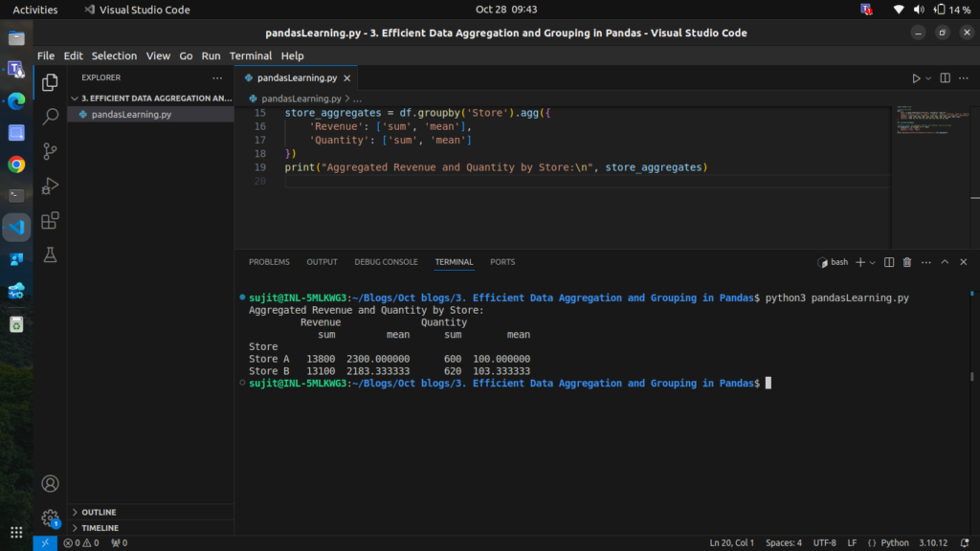Split the editor to the right
The width and height of the screenshot is (980, 551).
point(945,78)
